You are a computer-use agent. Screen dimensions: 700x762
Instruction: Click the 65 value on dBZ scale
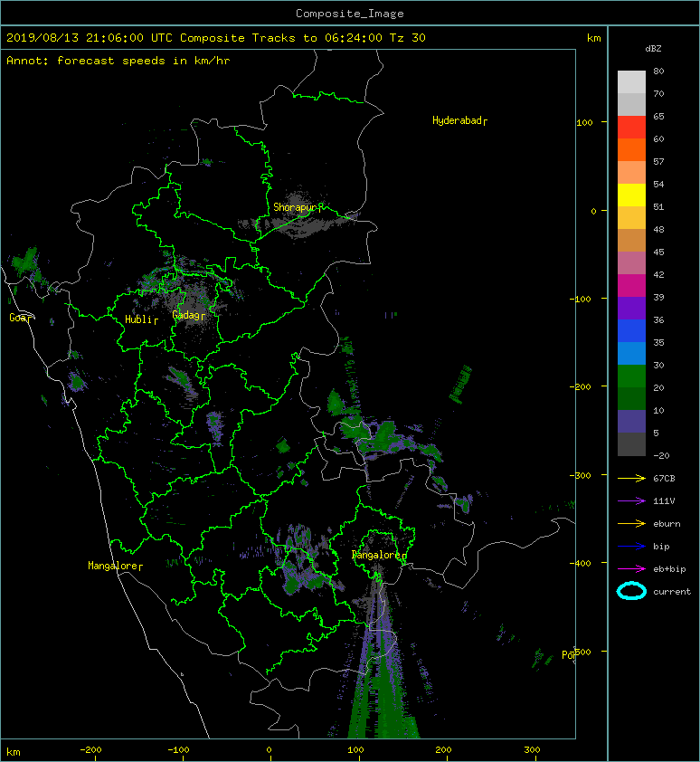pyautogui.click(x=658, y=116)
